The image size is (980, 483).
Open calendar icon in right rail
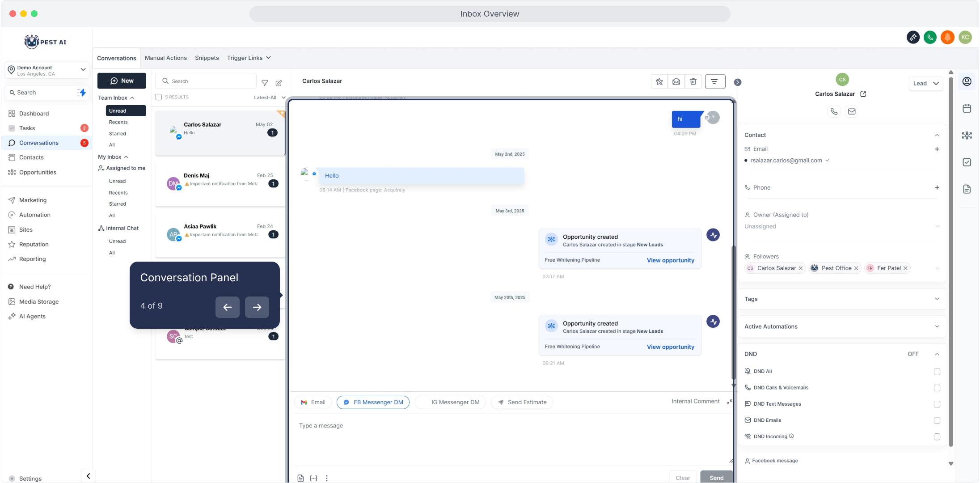967,108
